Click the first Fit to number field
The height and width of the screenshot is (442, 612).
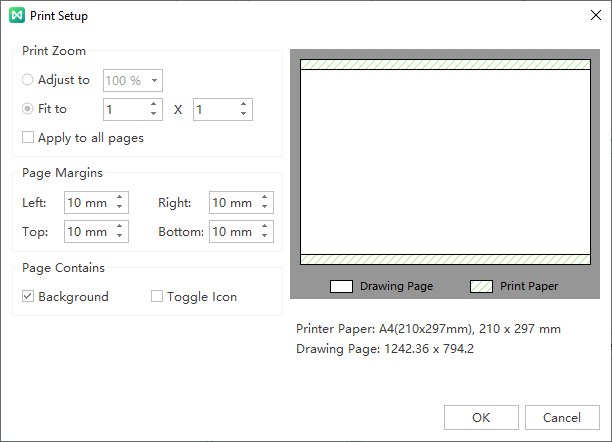click(133, 109)
